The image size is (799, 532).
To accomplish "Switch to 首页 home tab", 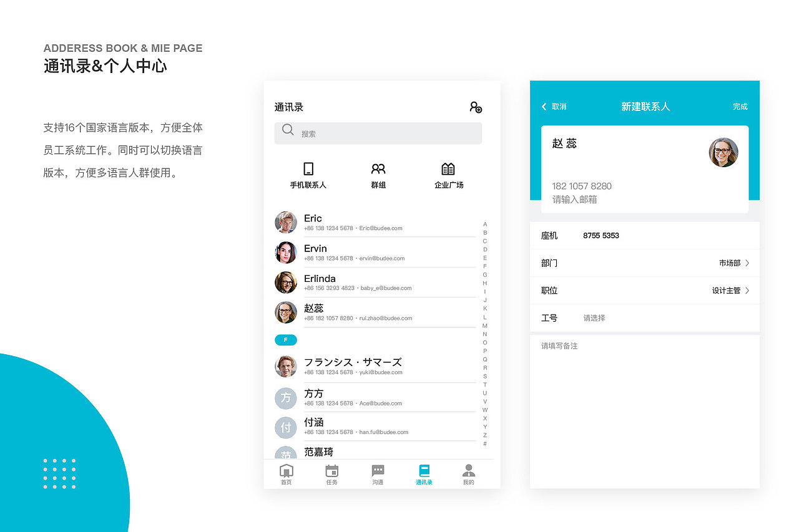I will pos(287,475).
